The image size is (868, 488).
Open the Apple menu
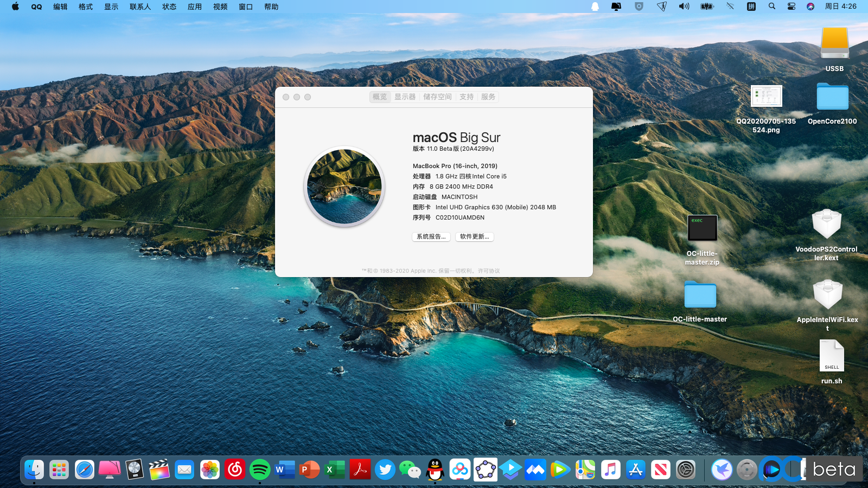coord(15,7)
